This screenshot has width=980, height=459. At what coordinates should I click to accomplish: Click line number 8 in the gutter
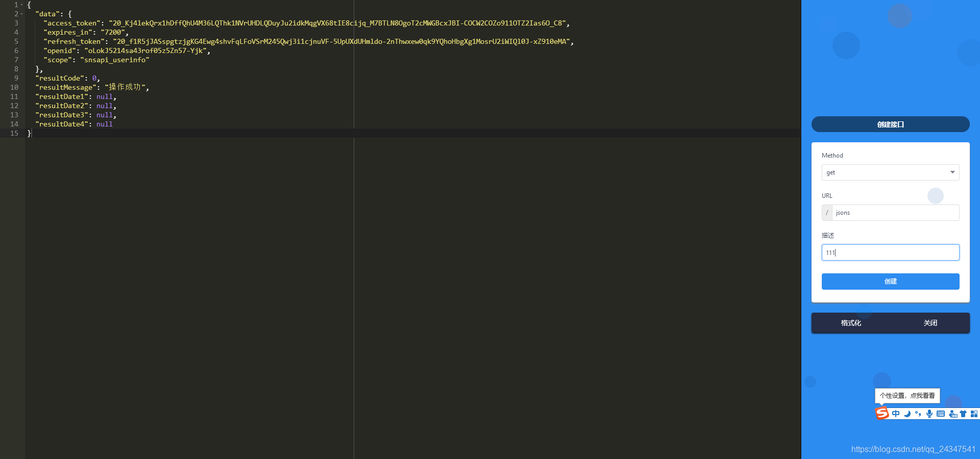[x=16, y=69]
